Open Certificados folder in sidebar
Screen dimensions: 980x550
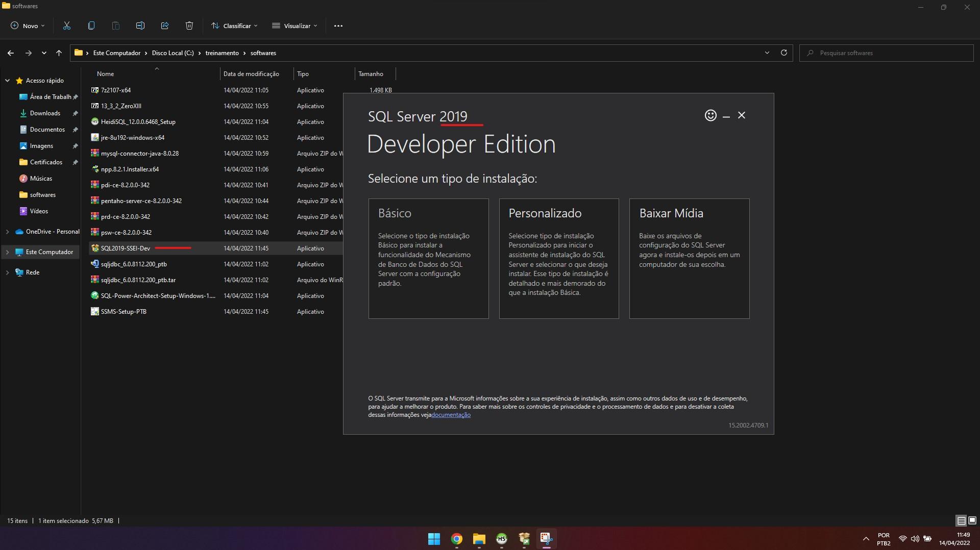point(46,162)
